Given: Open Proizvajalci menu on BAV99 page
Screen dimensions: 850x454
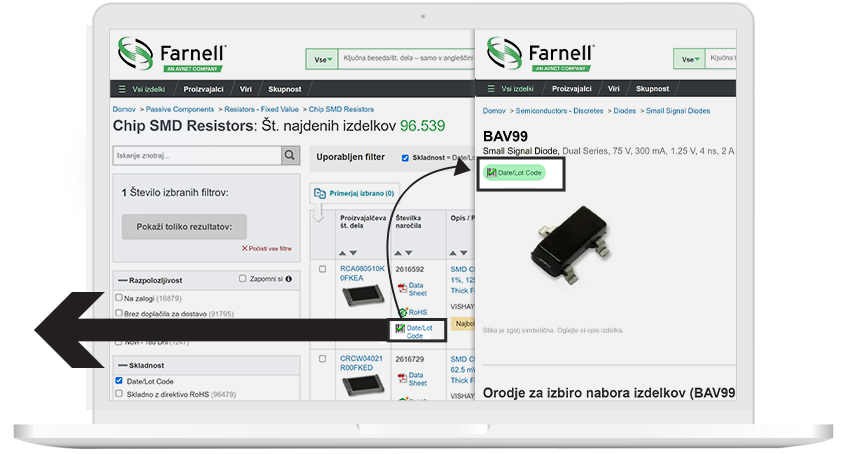Looking at the screenshot, I should click(571, 88).
